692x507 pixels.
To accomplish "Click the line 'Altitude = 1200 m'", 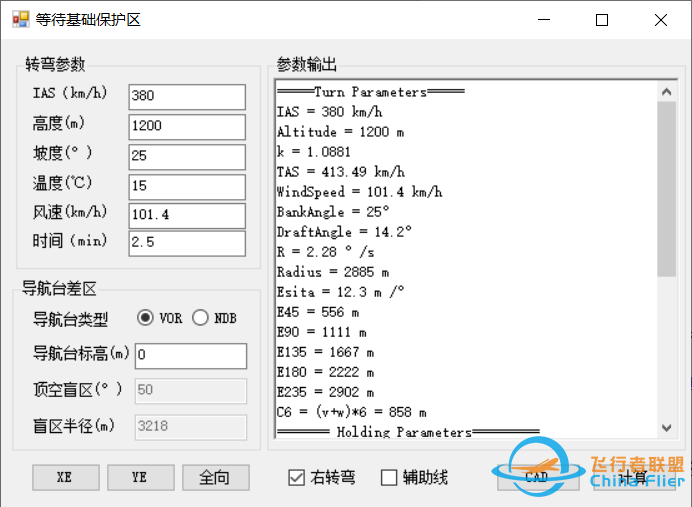I will [340, 131].
